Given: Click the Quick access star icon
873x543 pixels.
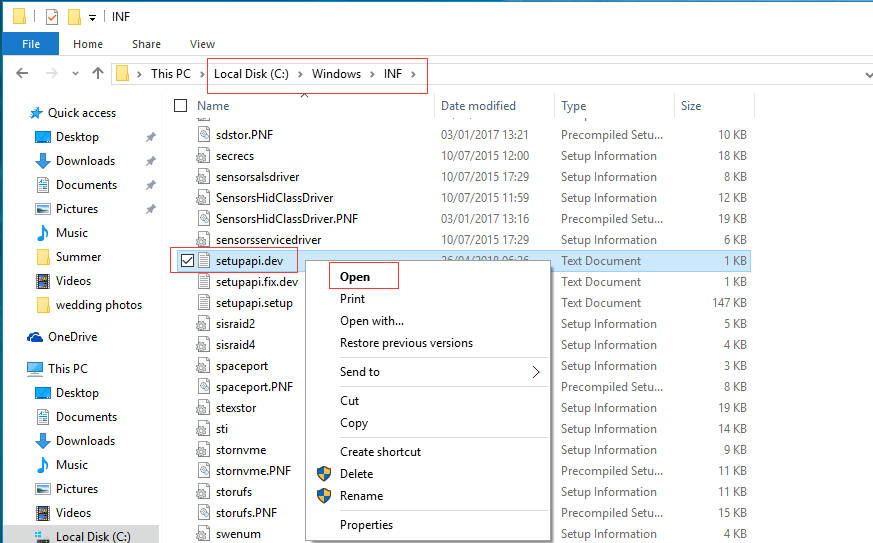Looking at the screenshot, I should (x=36, y=113).
